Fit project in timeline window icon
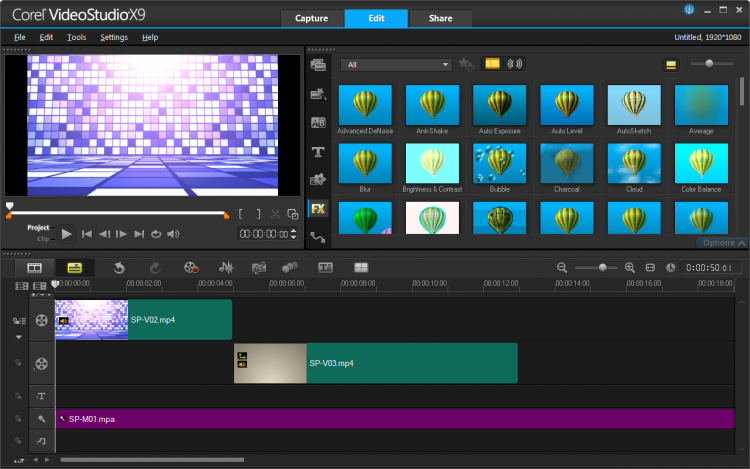 pyautogui.click(x=651, y=268)
